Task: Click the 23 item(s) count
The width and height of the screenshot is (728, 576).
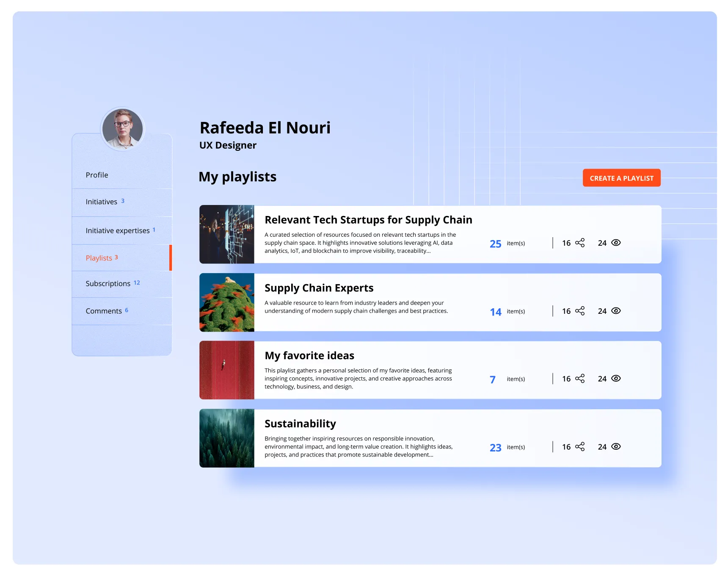Action: pos(507,448)
